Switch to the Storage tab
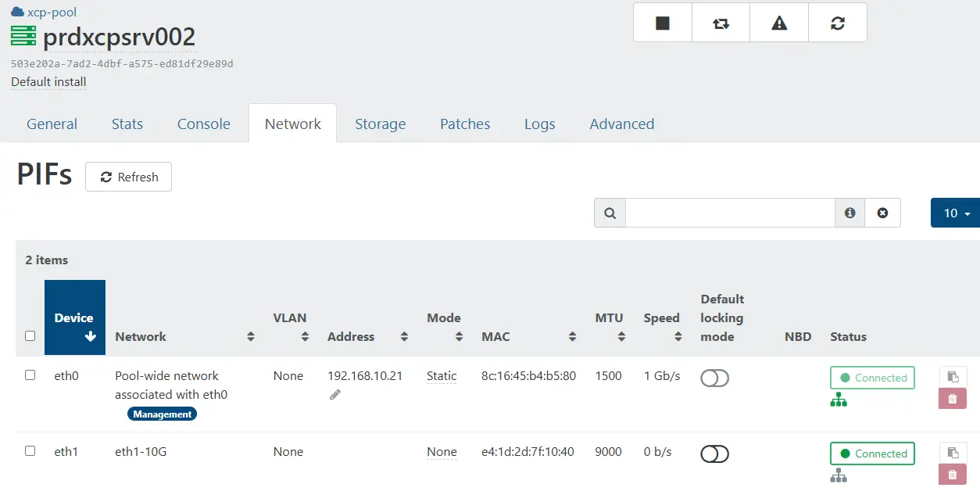980x502 pixels. [x=381, y=124]
